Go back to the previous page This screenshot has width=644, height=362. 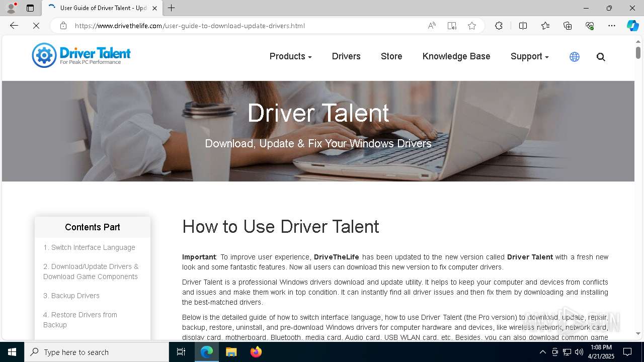click(14, 26)
